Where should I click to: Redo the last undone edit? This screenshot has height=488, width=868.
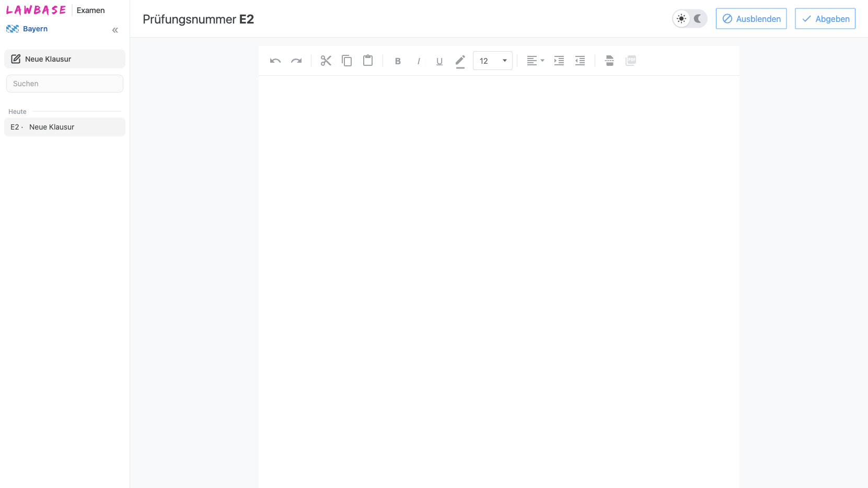tap(296, 61)
